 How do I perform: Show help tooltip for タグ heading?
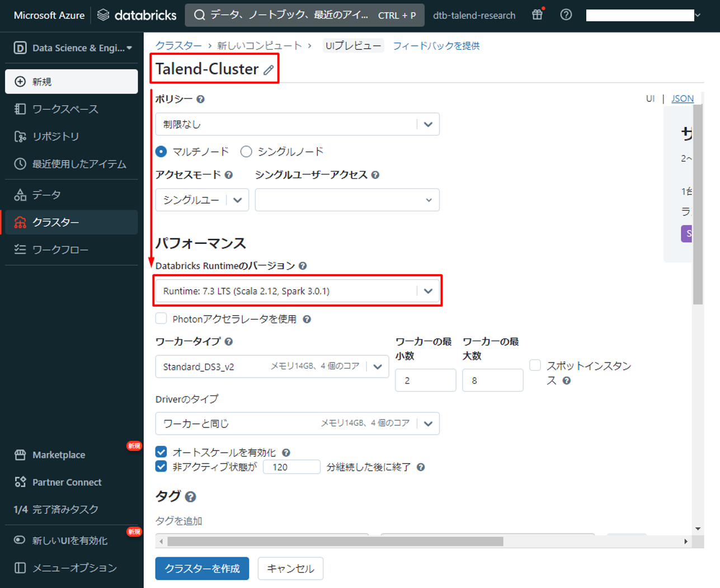point(191,497)
